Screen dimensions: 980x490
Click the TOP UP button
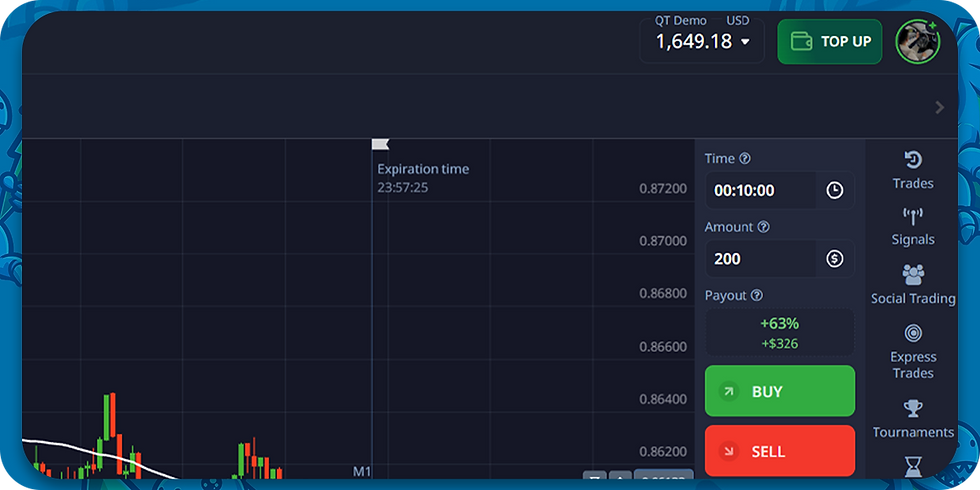(x=829, y=41)
